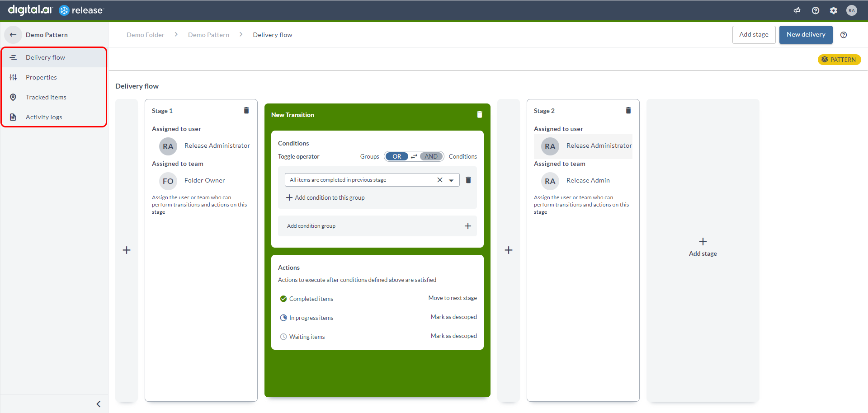Click the Waiting items clock icon
This screenshot has width=868, height=413.
[x=283, y=337]
